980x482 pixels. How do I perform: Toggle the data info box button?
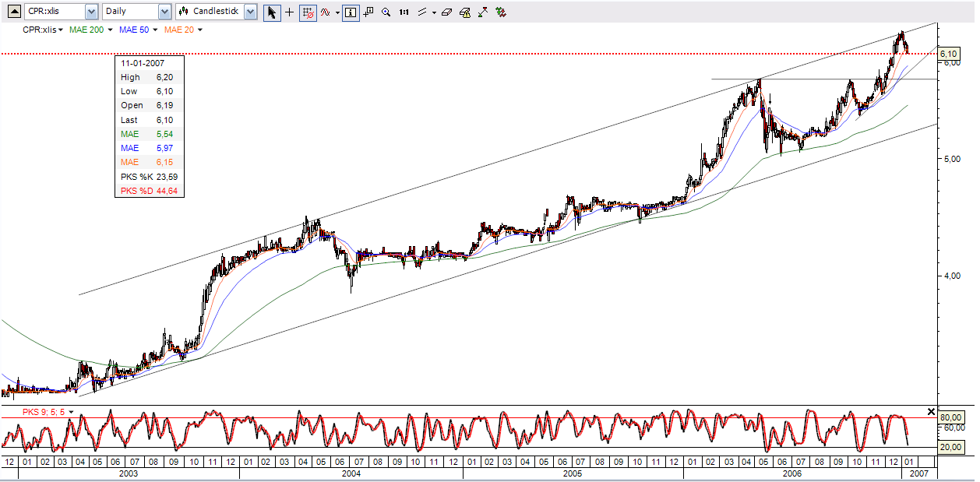pyautogui.click(x=351, y=12)
